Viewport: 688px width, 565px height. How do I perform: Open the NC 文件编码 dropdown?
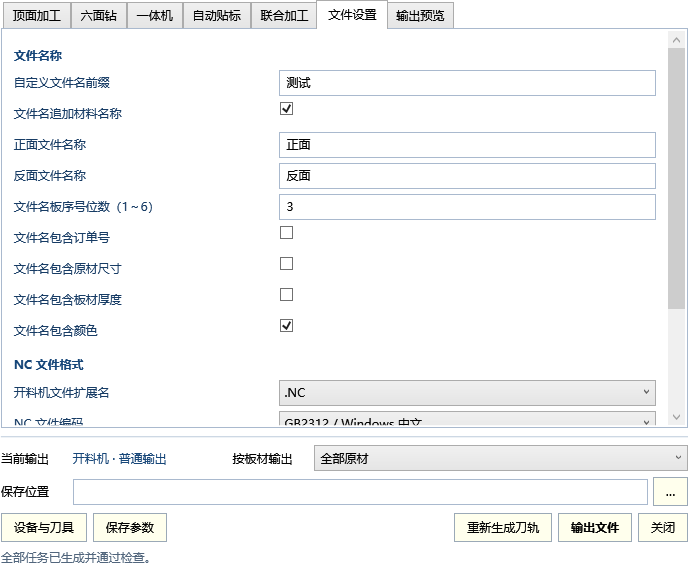click(467, 419)
